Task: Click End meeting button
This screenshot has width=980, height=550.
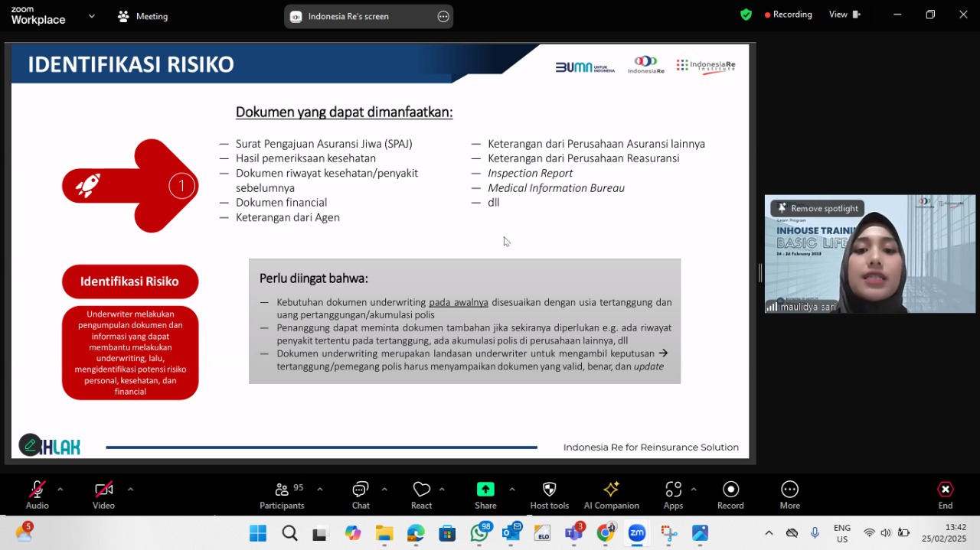Action: pyautogui.click(x=946, y=495)
